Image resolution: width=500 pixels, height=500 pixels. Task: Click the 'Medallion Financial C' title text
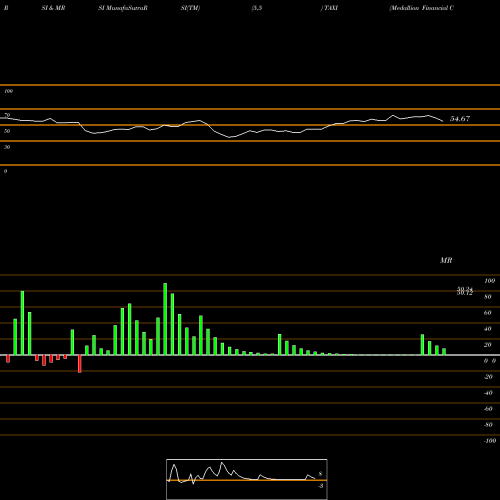coord(421,8)
